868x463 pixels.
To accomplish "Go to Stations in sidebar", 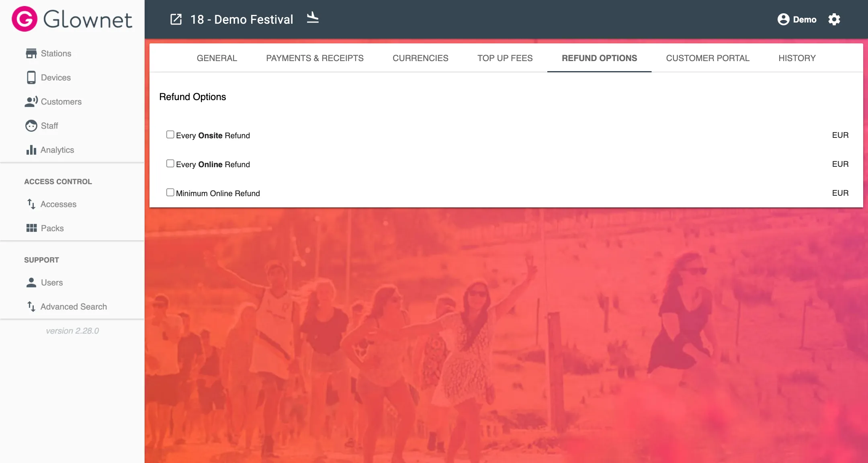I will (x=56, y=53).
